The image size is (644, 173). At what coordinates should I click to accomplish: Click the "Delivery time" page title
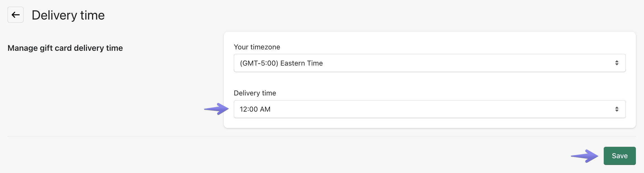click(68, 15)
